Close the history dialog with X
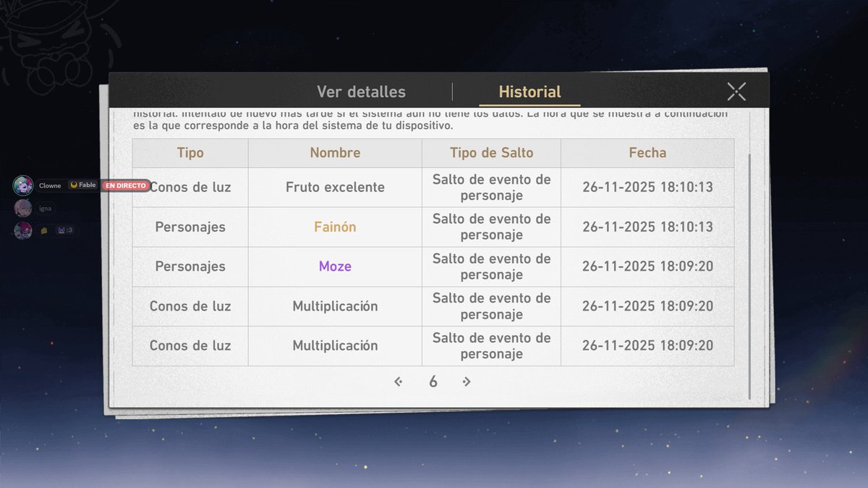 point(736,91)
